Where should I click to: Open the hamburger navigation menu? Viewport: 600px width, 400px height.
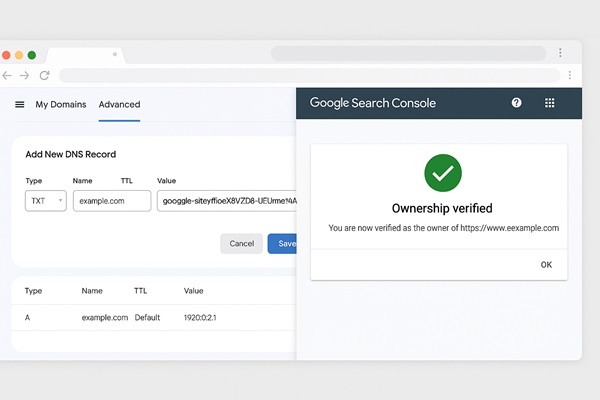pos(19,104)
